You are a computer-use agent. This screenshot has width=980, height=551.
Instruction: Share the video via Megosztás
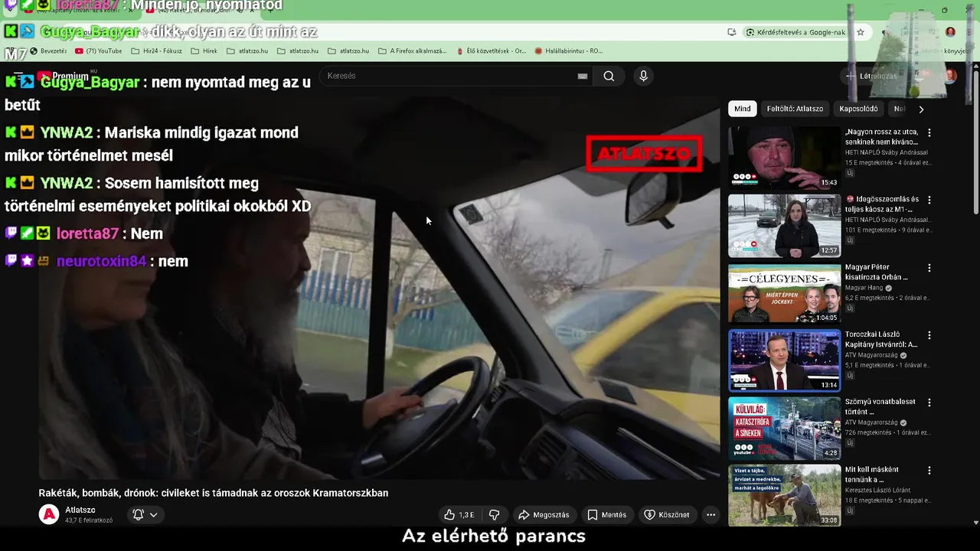pos(544,515)
